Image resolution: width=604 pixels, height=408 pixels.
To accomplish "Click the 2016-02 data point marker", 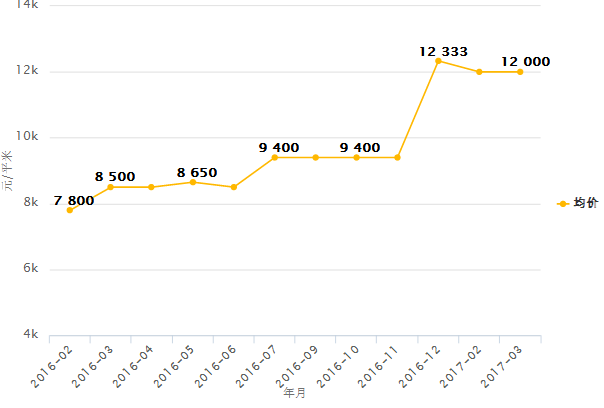I will click(70, 210).
